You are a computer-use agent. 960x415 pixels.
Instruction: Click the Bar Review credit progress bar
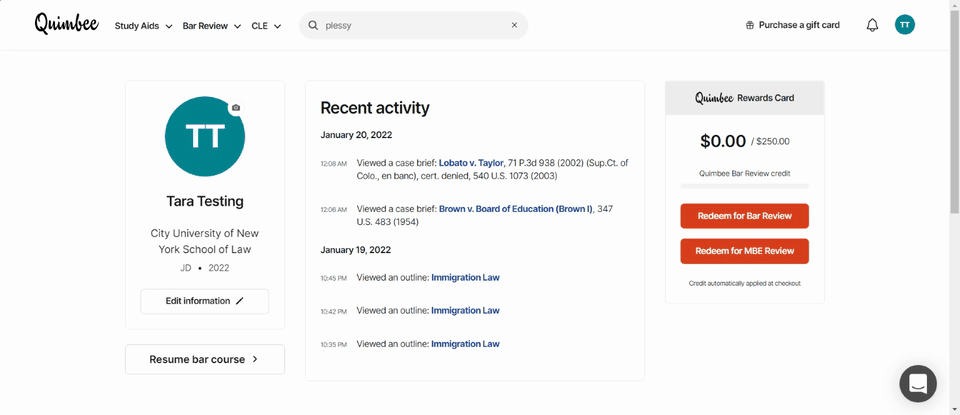coord(744,186)
